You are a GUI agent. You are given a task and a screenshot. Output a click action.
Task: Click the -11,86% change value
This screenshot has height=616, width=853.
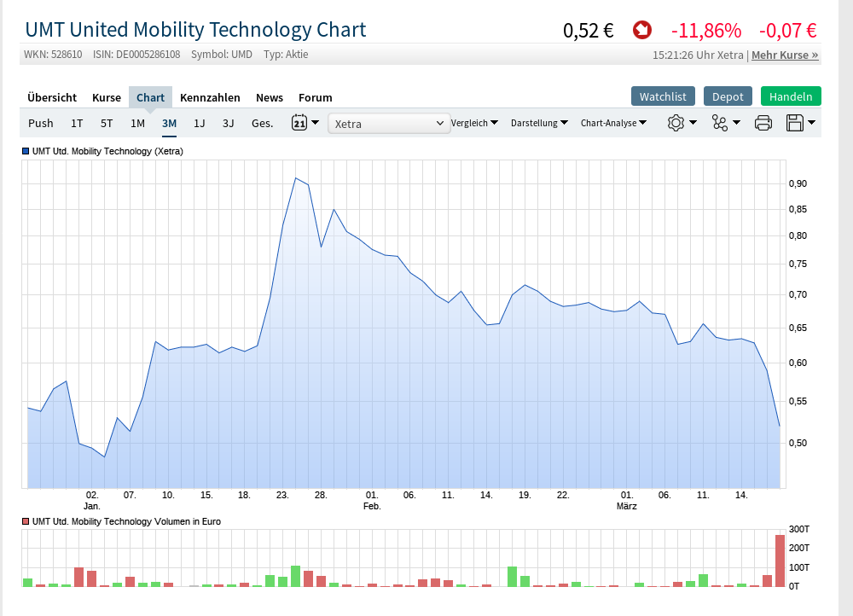[706, 31]
